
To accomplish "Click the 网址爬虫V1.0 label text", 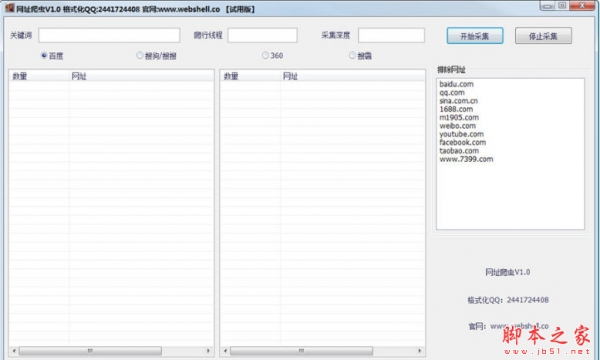I will (x=507, y=272).
